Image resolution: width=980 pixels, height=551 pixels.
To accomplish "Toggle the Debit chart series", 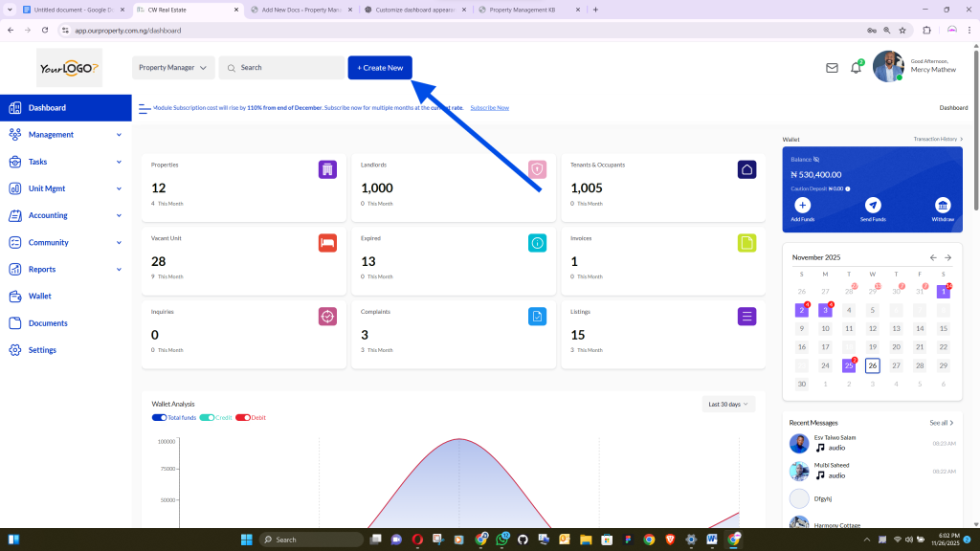I will click(x=242, y=418).
